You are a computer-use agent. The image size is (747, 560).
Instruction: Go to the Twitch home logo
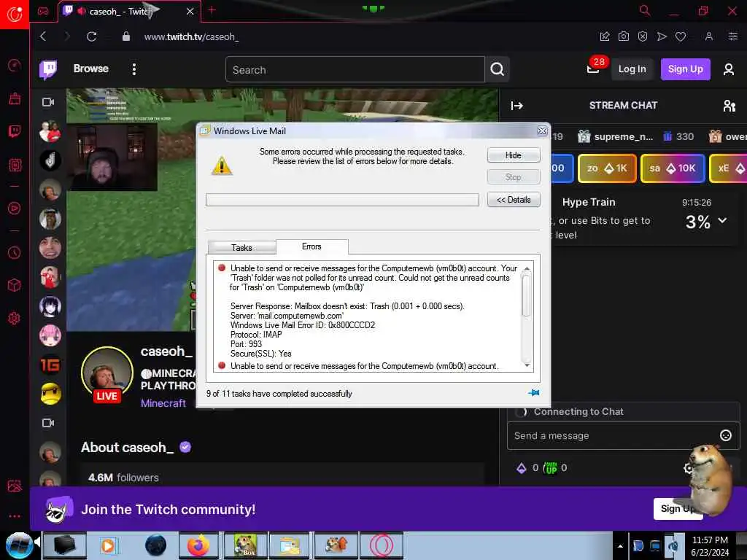pos(48,69)
